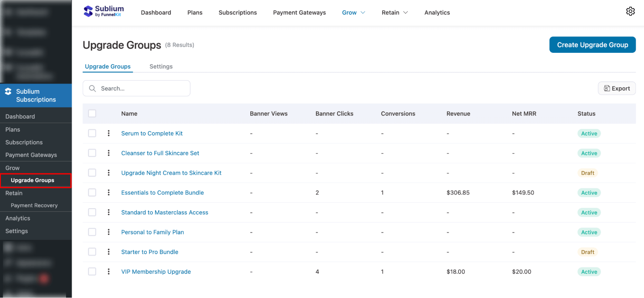Open the Grow section in the sidebar

12,168
